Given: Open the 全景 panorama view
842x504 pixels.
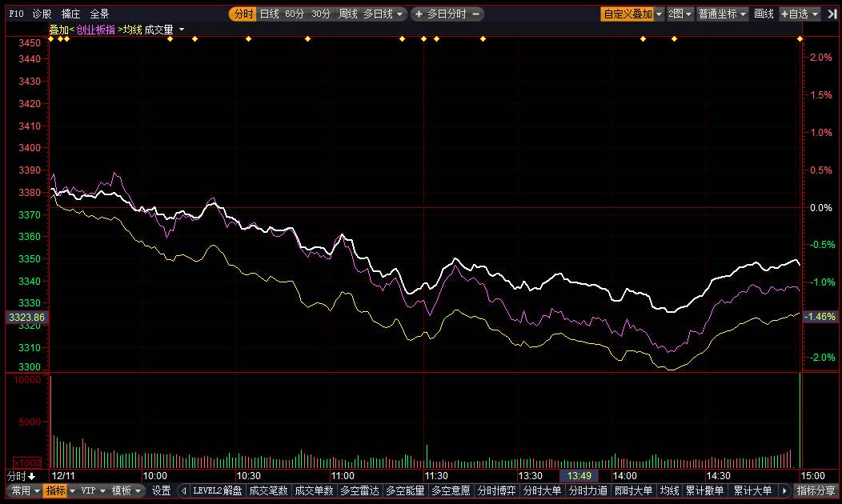Looking at the screenshot, I should tap(99, 14).
